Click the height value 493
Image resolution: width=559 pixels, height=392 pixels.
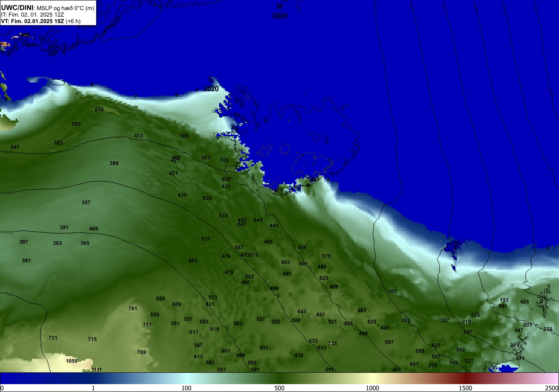[x=193, y=261]
